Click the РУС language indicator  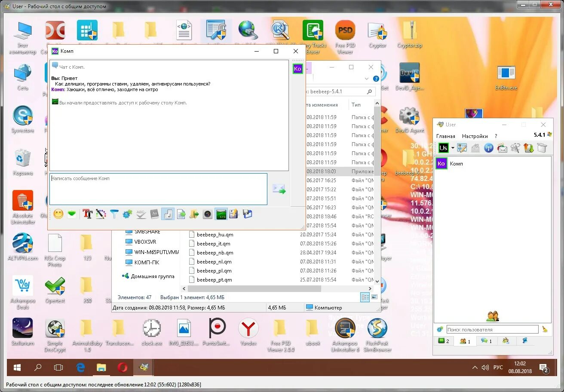(x=498, y=367)
